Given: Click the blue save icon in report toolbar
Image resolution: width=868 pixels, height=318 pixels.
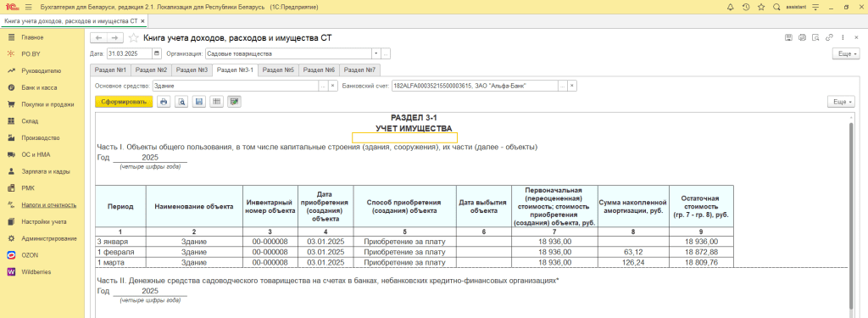Looking at the screenshot, I should tap(198, 102).
